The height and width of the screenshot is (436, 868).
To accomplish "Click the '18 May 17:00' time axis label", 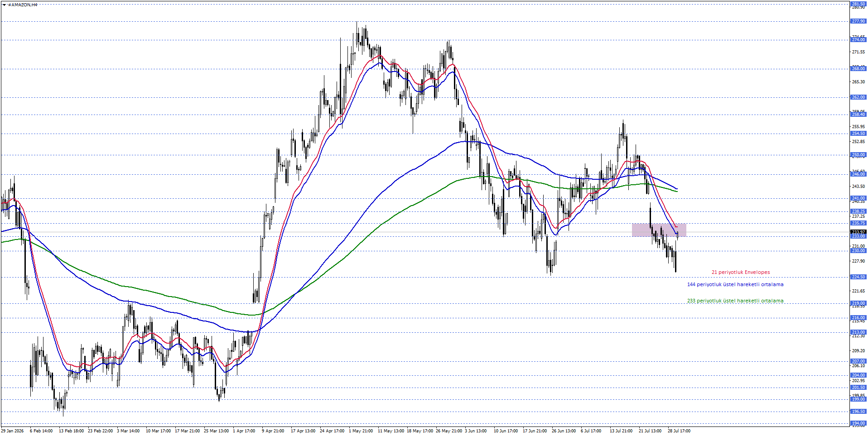I will click(x=420, y=431).
